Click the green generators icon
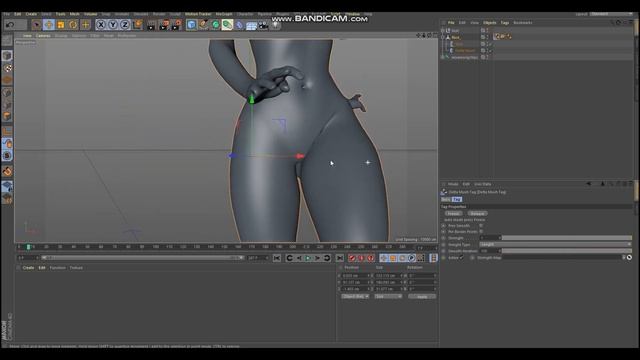This screenshot has width=640, height=360. pos(215,25)
